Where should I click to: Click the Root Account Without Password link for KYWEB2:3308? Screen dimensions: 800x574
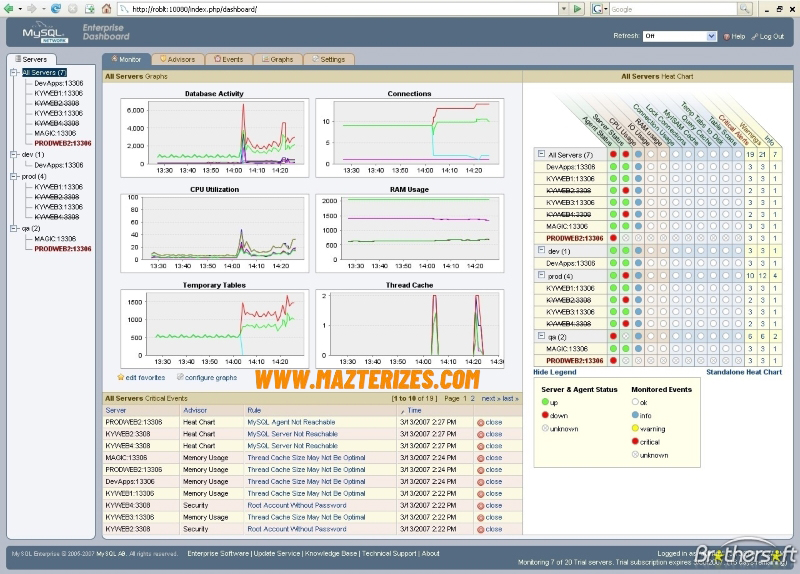[297, 529]
